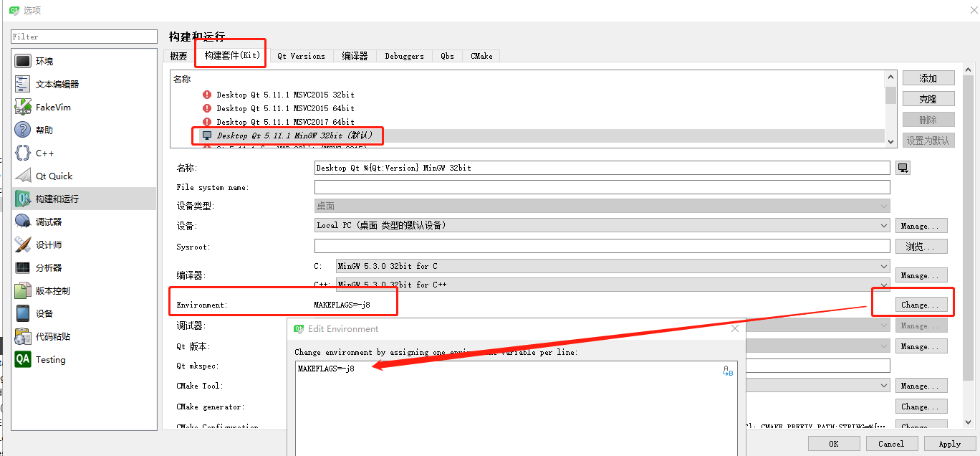Open the 设备类型 dropdown

(602, 206)
